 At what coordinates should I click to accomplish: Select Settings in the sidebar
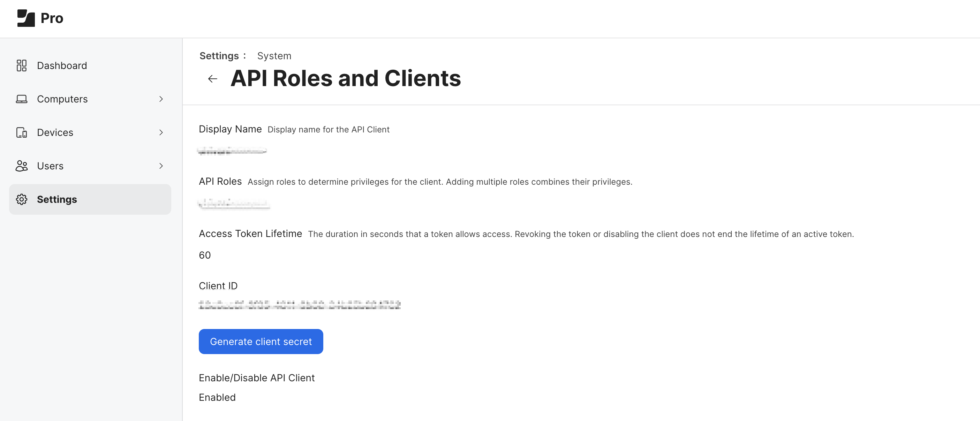(x=57, y=199)
